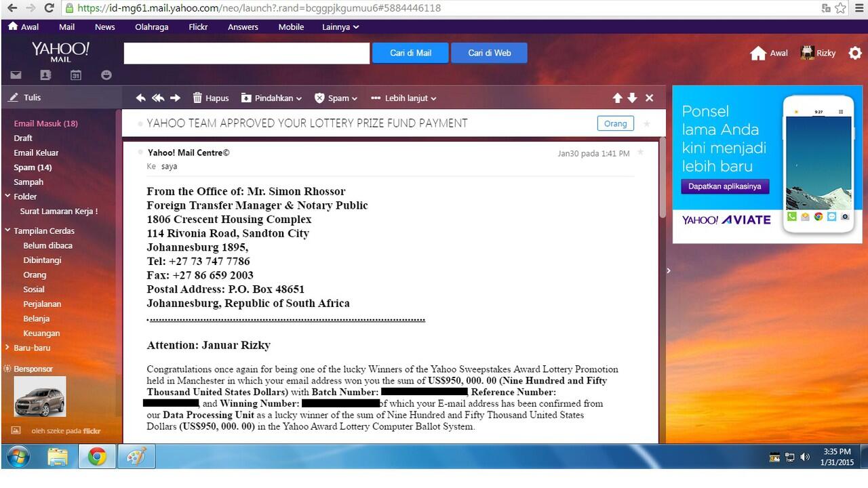Collapse the right ad panel arrow
Viewport: 868px width, 488px height.
point(668,270)
